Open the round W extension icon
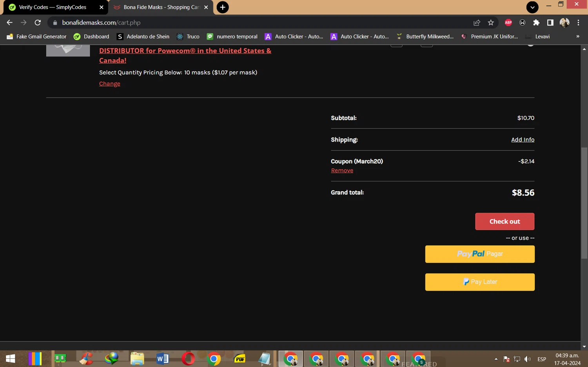Image resolution: width=588 pixels, height=367 pixels. [522, 23]
